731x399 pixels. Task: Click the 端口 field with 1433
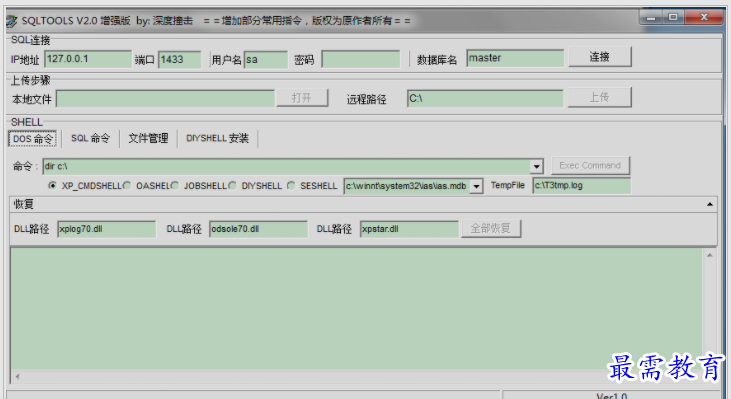[x=179, y=60]
